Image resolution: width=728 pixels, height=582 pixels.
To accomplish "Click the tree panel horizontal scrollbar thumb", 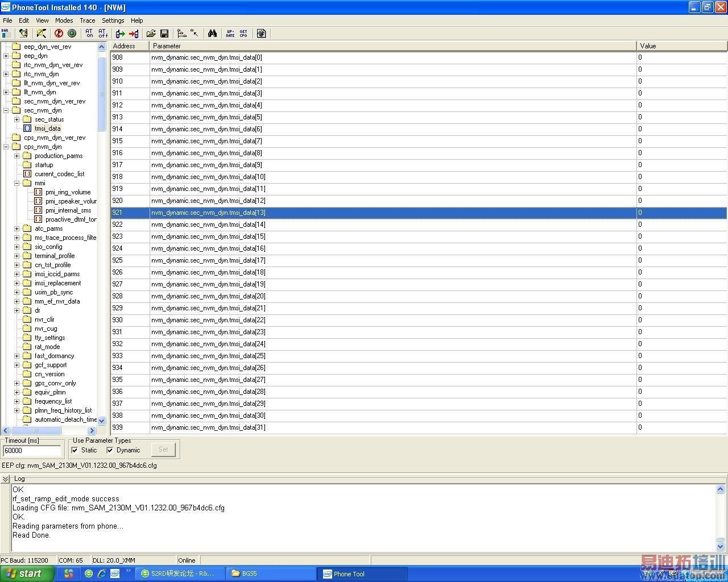I will pyautogui.click(x=35, y=430).
